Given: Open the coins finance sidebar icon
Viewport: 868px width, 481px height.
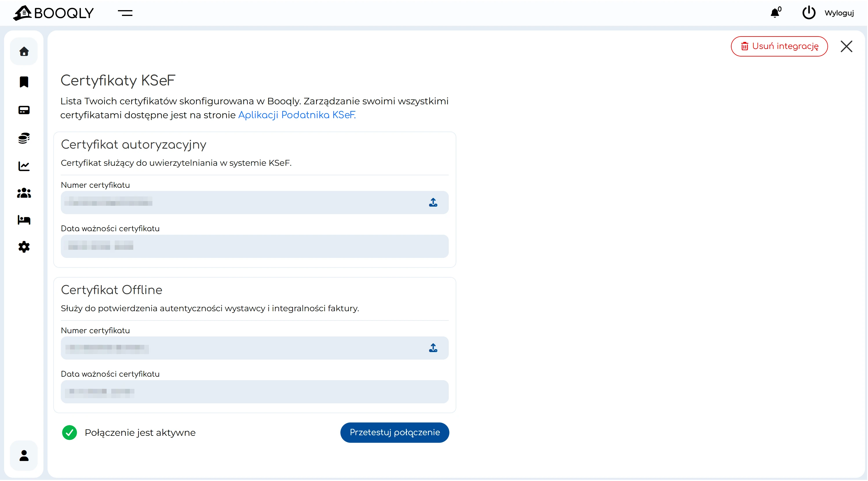Looking at the screenshot, I should coord(24,138).
